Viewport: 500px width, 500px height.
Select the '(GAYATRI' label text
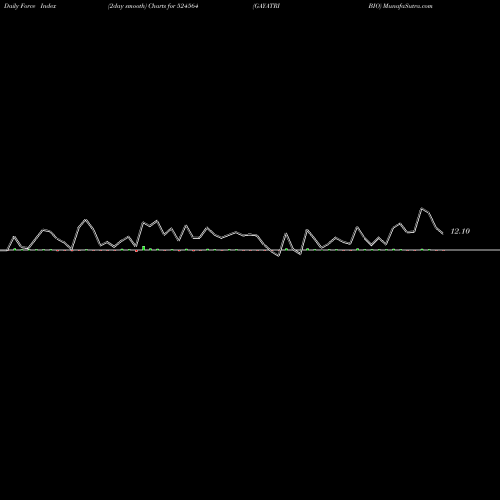tap(266, 6)
